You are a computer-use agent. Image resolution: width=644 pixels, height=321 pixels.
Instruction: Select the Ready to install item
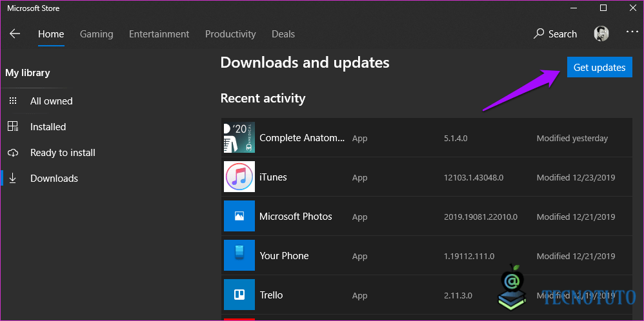(x=63, y=153)
